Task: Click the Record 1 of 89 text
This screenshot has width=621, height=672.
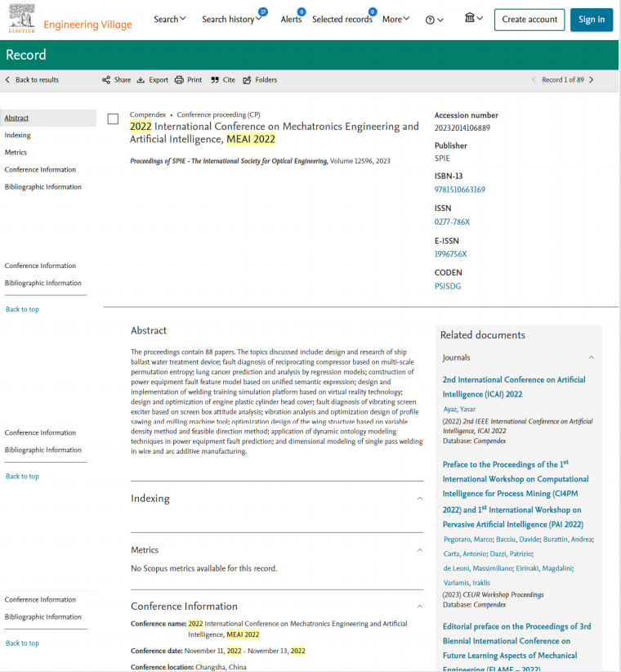Action: [x=563, y=80]
